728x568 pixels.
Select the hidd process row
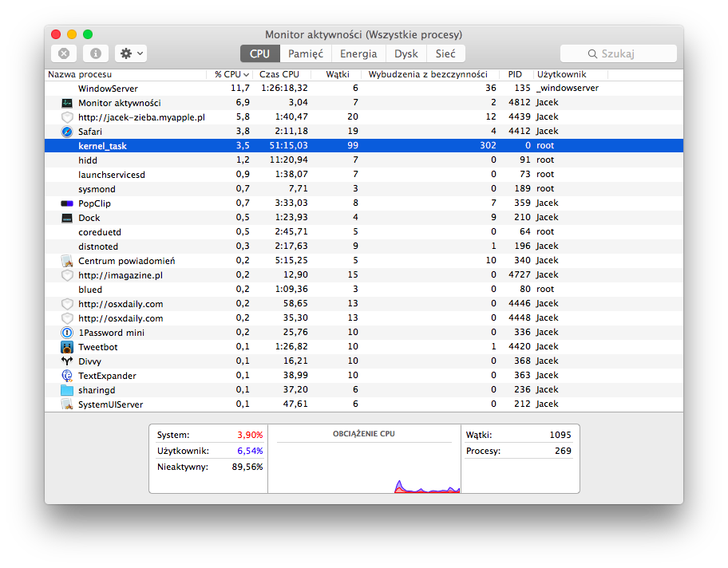364,160
